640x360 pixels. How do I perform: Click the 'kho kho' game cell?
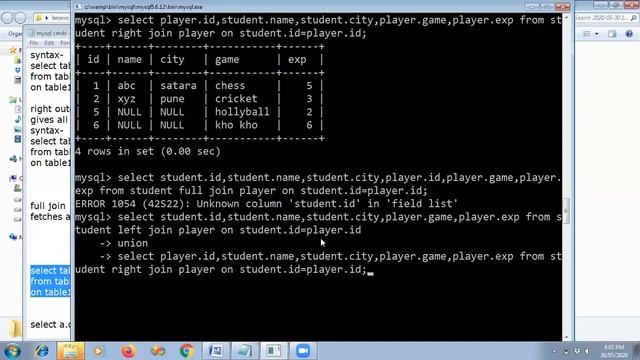click(x=236, y=125)
